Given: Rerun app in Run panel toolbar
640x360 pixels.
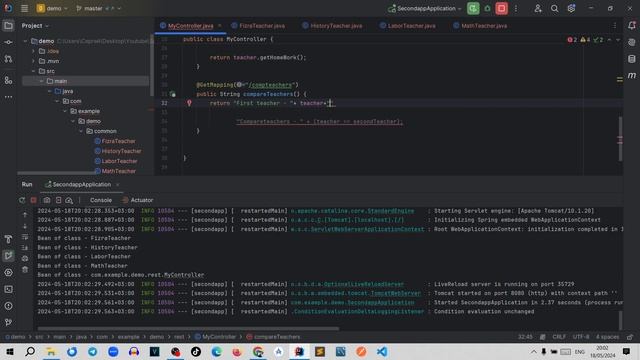Looking at the screenshot, I should tap(22, 200).
